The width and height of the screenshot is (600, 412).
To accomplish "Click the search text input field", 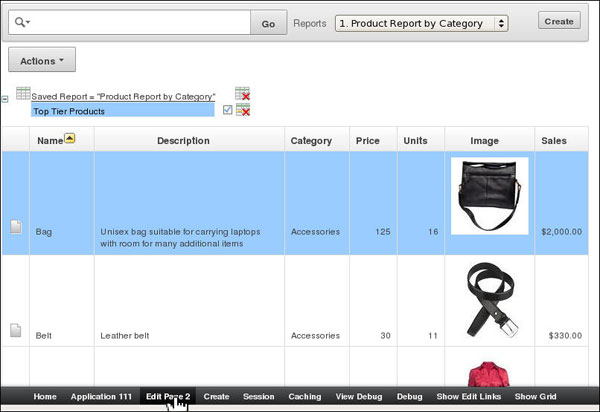I will pyautogui.click(x=140, y=22).
